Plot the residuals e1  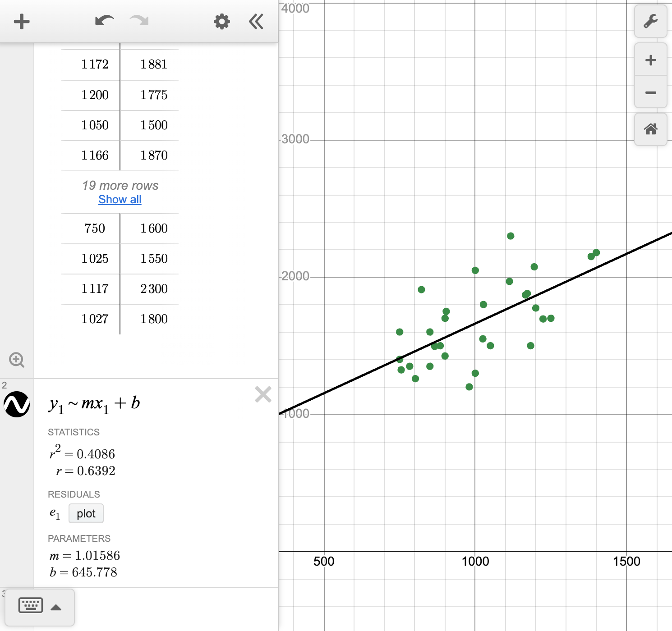[86, 513]
